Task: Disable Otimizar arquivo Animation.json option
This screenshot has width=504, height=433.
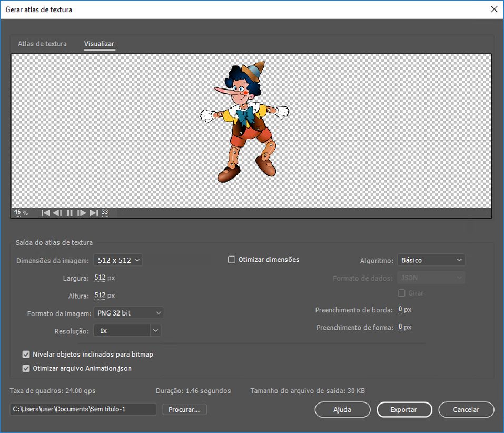Action: (x=26, y=369)
